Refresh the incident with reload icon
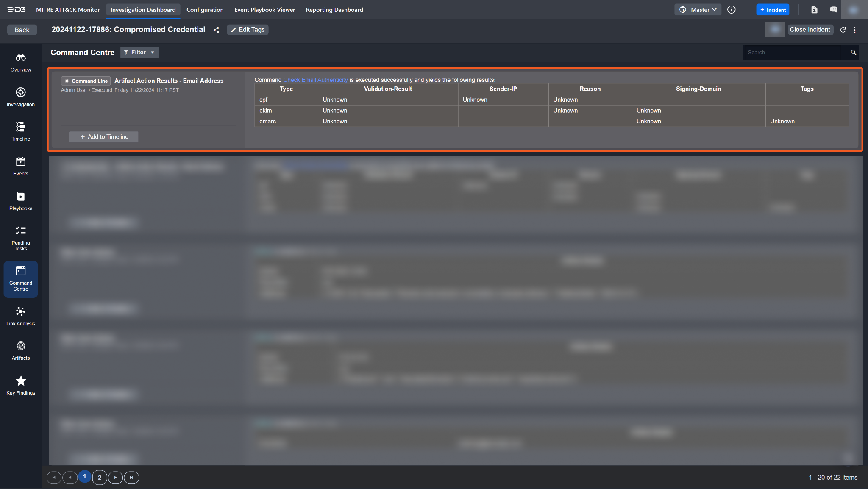Screen dimensions: 868x489 (843, 30)
